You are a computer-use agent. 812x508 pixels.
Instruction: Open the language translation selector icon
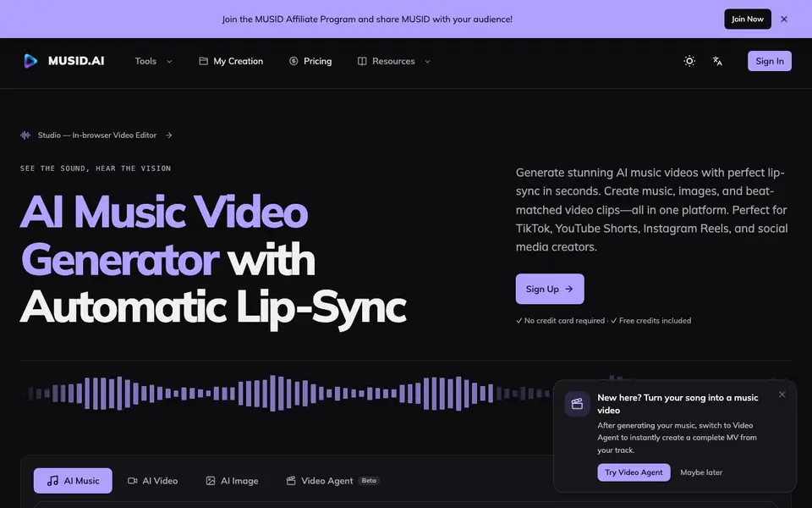(717, 61)
